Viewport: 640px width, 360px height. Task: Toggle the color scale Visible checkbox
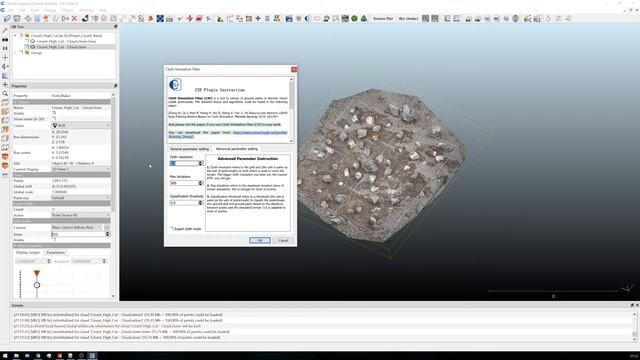click(x=54, y=240)
